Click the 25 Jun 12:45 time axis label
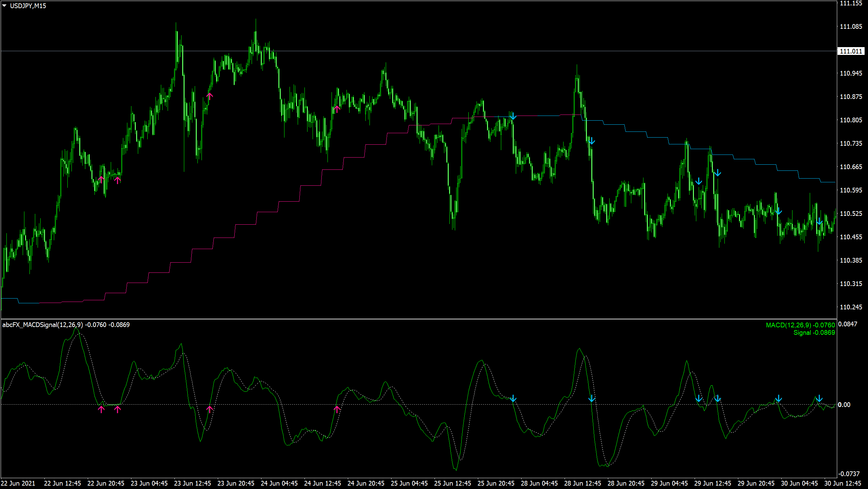The height and width of the screenshot is (489, 868). 452,483
